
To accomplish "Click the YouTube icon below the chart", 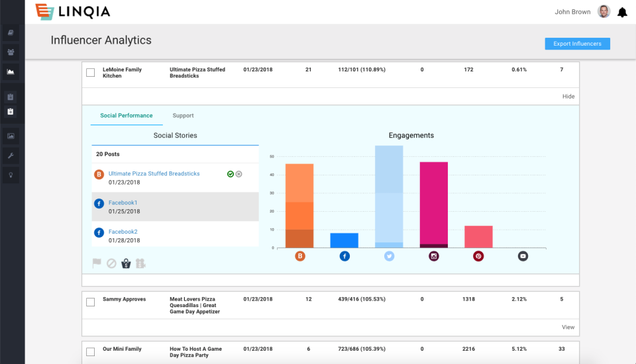I will click(523, 256).
